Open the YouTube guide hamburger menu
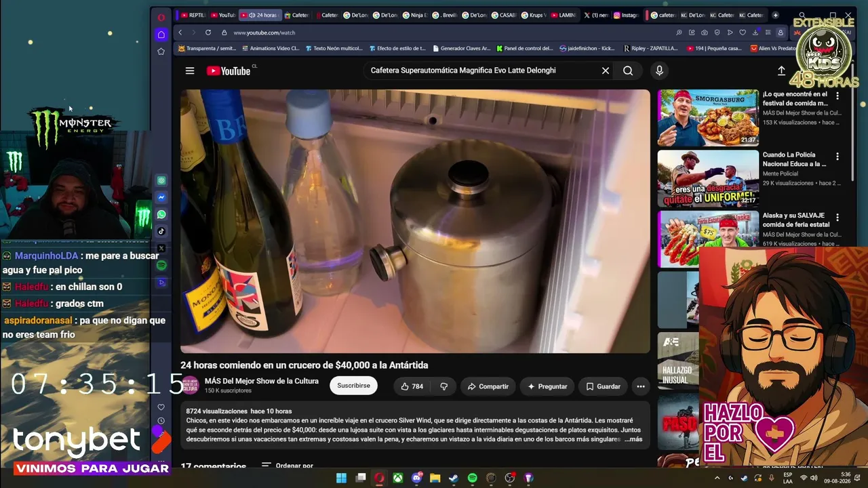The height and width of the screenshot is (488, 868). coord(190,70)
